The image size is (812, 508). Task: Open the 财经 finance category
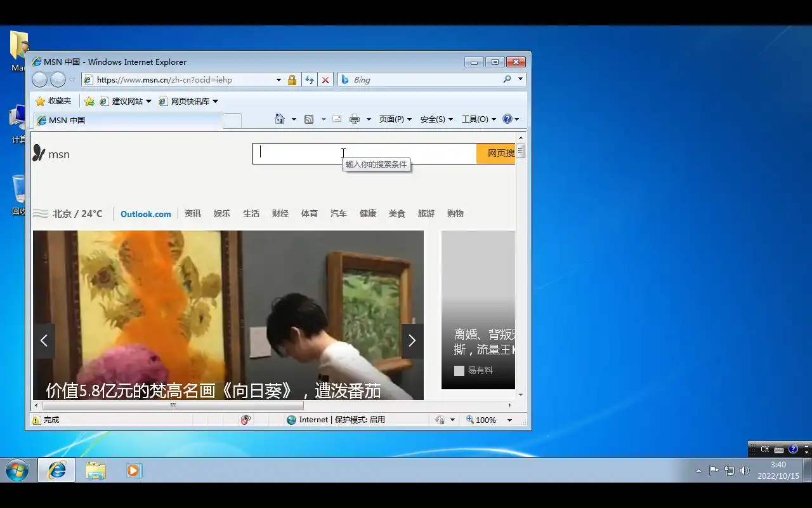(280, 213)
